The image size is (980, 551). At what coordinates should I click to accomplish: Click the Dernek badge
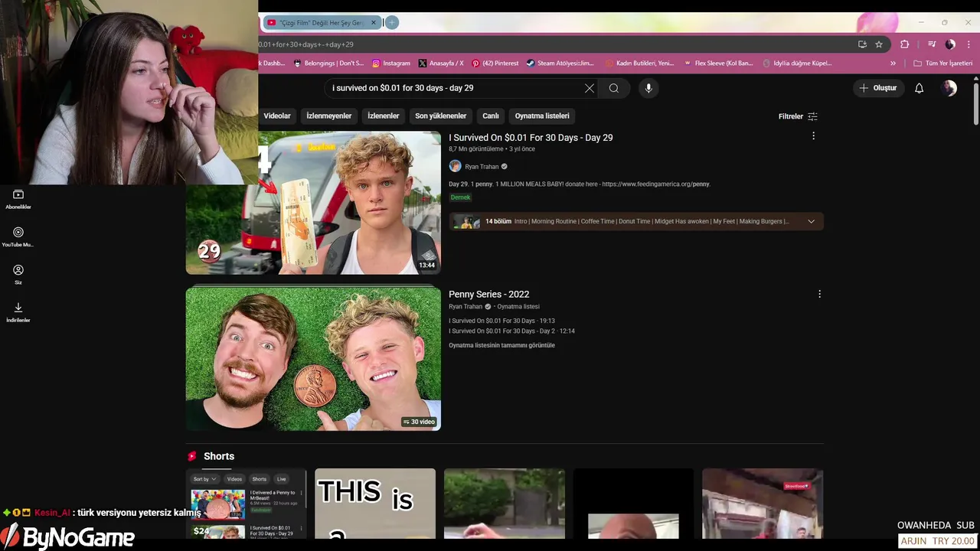[460, 197]
